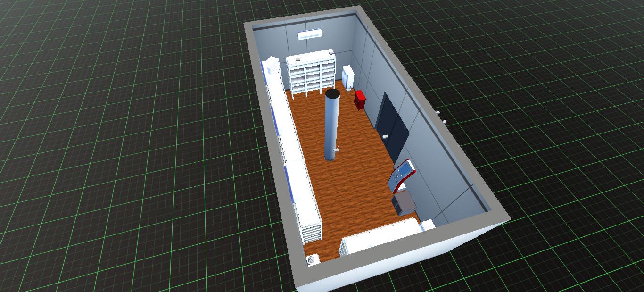Click the long white cabinet row on left wall
The image size is (644, 292).
293,151
